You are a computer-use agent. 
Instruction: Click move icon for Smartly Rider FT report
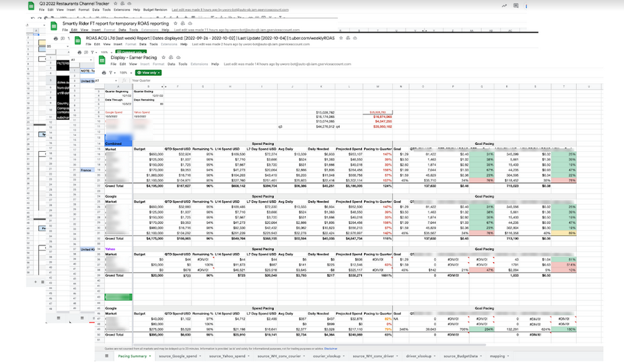(182, 24)
